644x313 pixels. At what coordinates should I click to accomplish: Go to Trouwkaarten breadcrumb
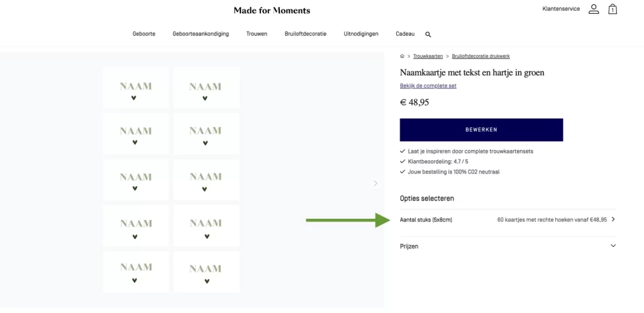(428, 57)
